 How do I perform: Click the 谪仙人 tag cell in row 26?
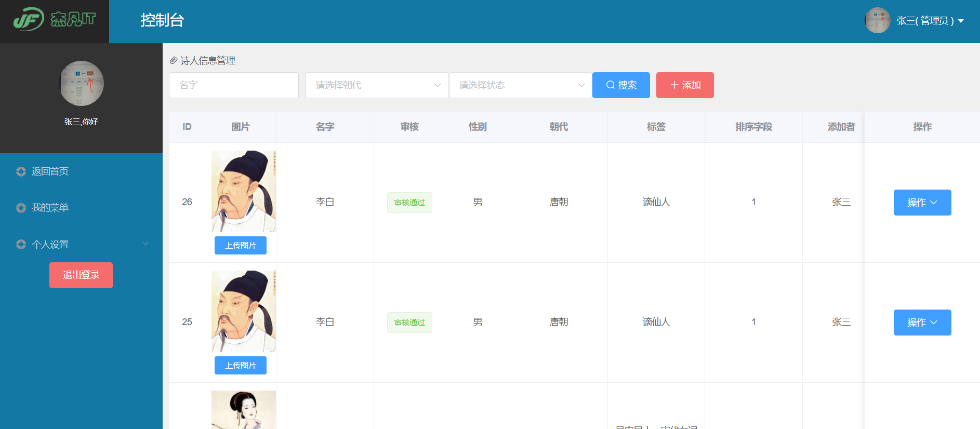pos(656,202)
